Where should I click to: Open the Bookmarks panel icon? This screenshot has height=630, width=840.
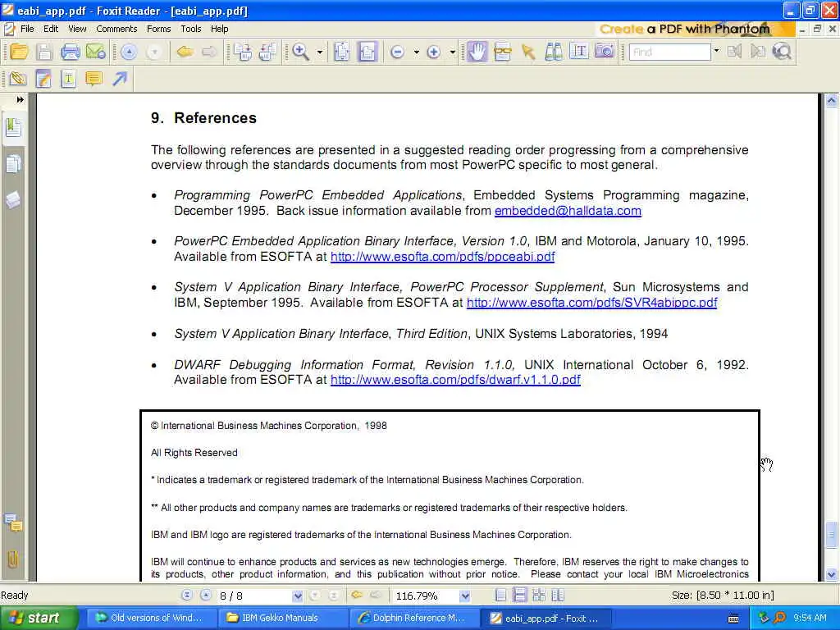pos(13,128)
